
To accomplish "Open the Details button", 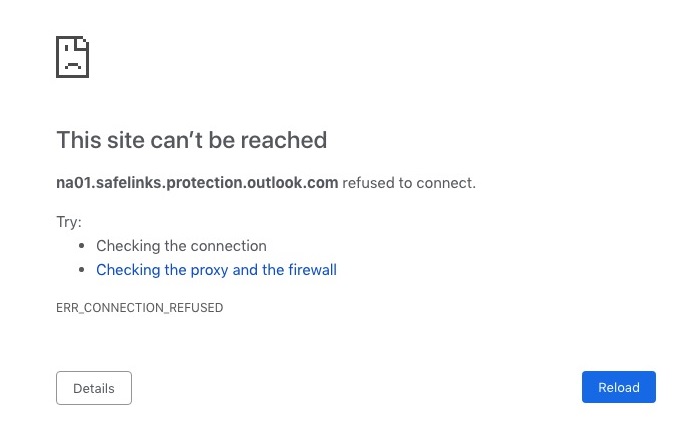I will (x=94, y=388).
